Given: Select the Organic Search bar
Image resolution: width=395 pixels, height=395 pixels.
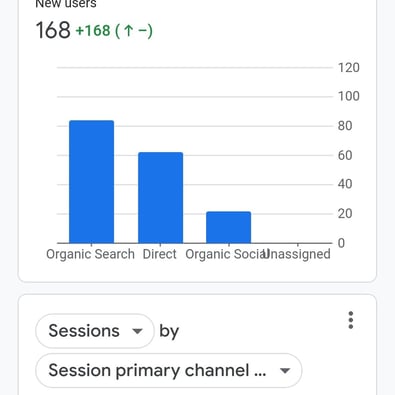Looking at the screenshot, I should point(92,182).
